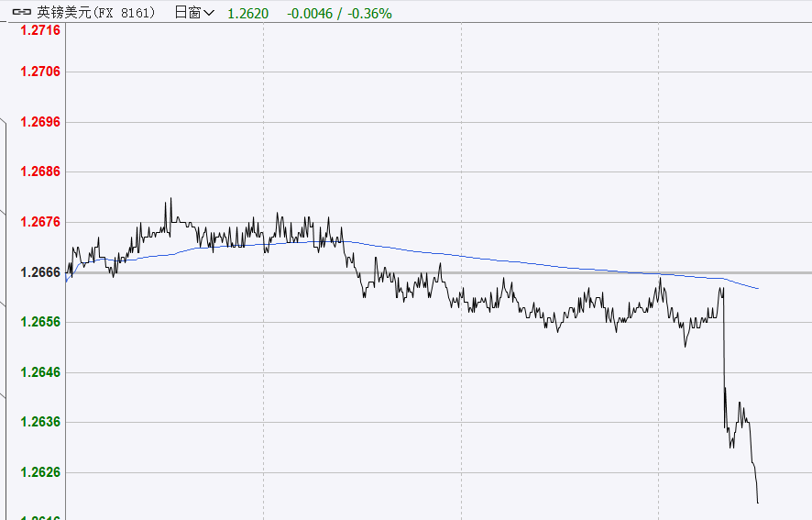This screenshot has width=812, height=520.
Task: Click the 1.2686 price axis label
Action: point(40,171)
